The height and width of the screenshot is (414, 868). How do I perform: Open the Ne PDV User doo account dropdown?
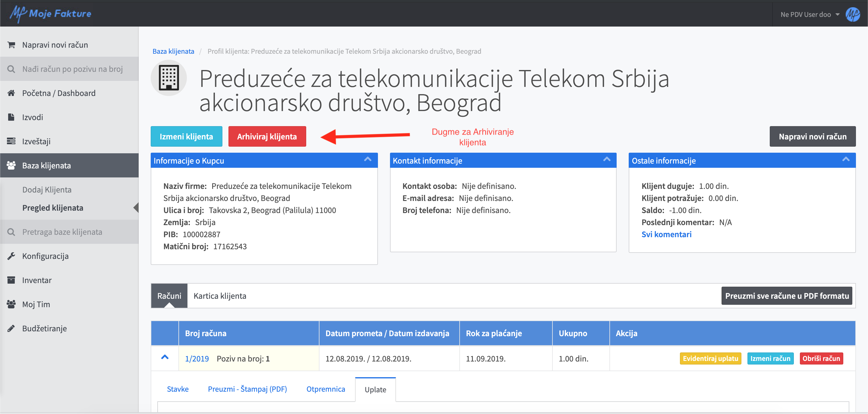[x=810, y=14]
